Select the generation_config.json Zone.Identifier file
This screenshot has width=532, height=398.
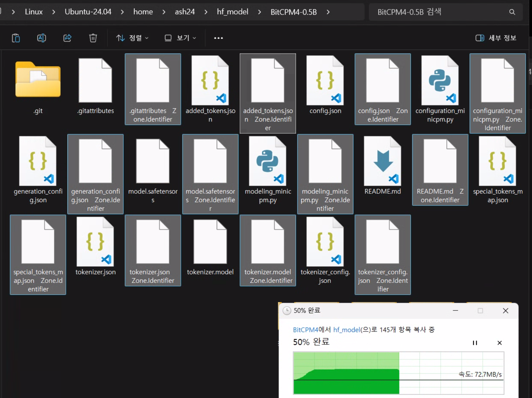point(96,174)
